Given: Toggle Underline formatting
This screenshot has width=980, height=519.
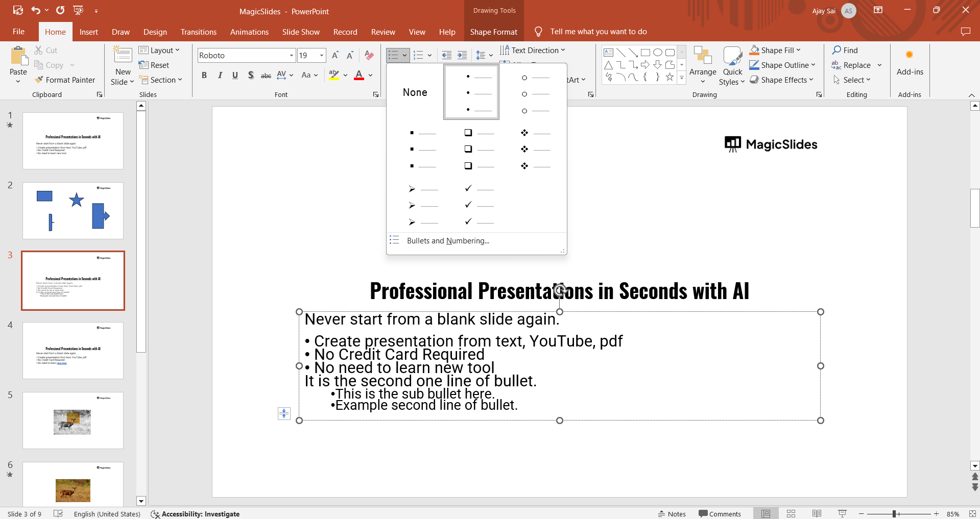Looking at the screenshot, I should coord(235,75).
